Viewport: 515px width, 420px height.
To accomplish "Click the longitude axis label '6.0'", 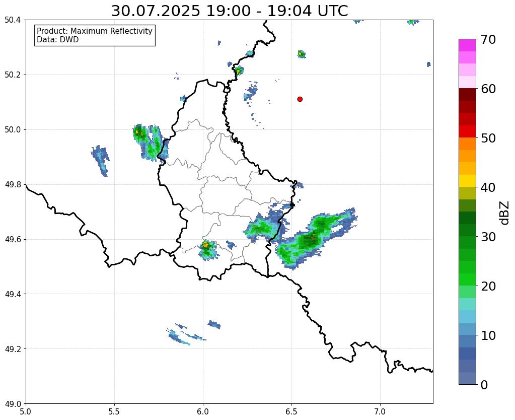I will pos(203,411).
